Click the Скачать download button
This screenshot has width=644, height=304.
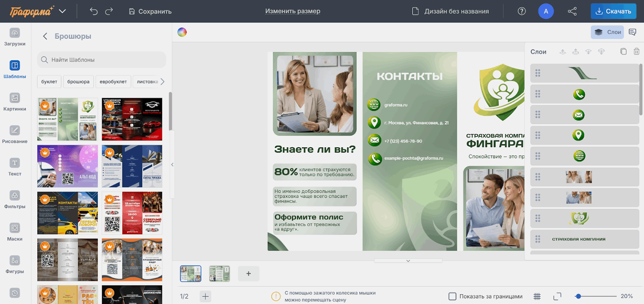point(613,11)
